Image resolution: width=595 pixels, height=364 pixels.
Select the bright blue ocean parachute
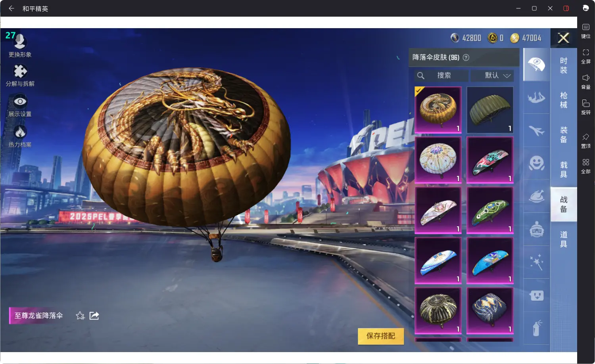490,261
